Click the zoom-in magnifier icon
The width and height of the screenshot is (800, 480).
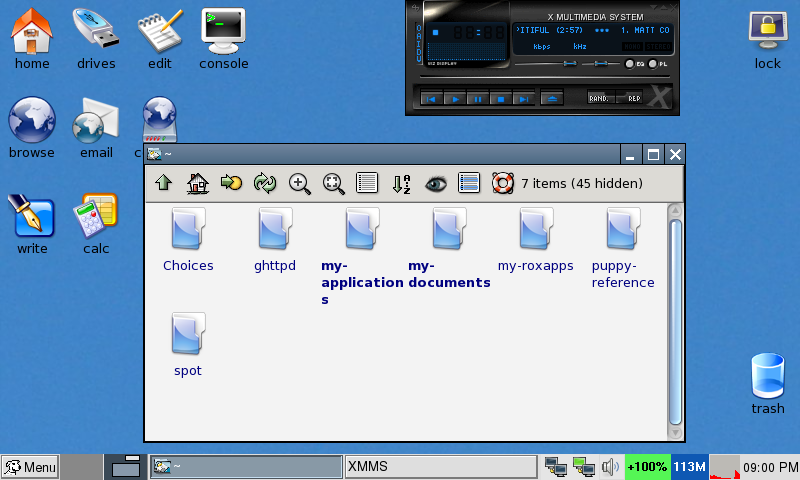[299, 183]
